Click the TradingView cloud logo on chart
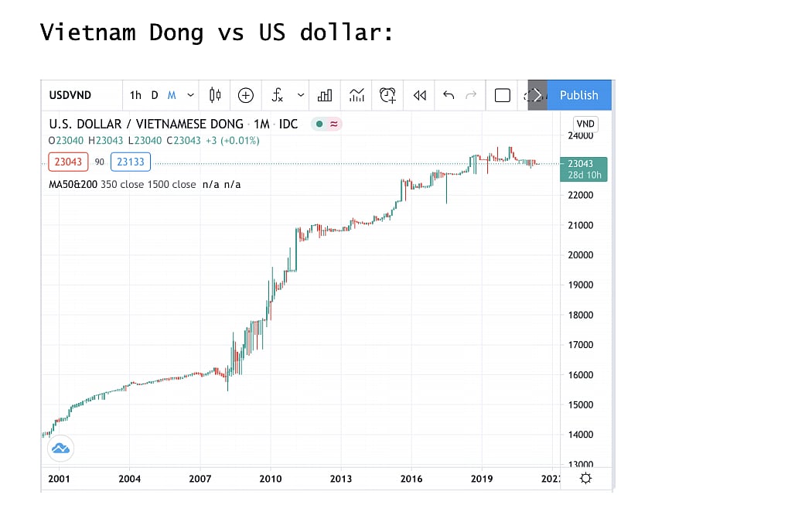 [x=60, y=448]
